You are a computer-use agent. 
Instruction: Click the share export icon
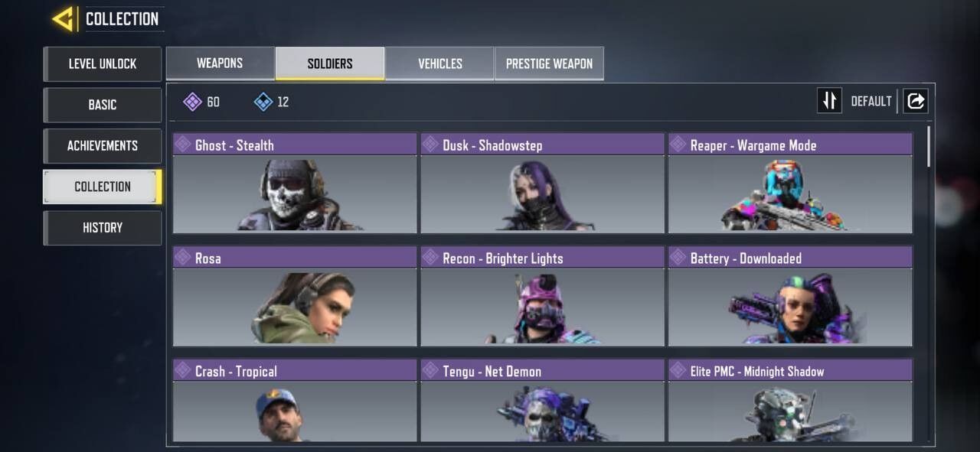pos(916,101)
